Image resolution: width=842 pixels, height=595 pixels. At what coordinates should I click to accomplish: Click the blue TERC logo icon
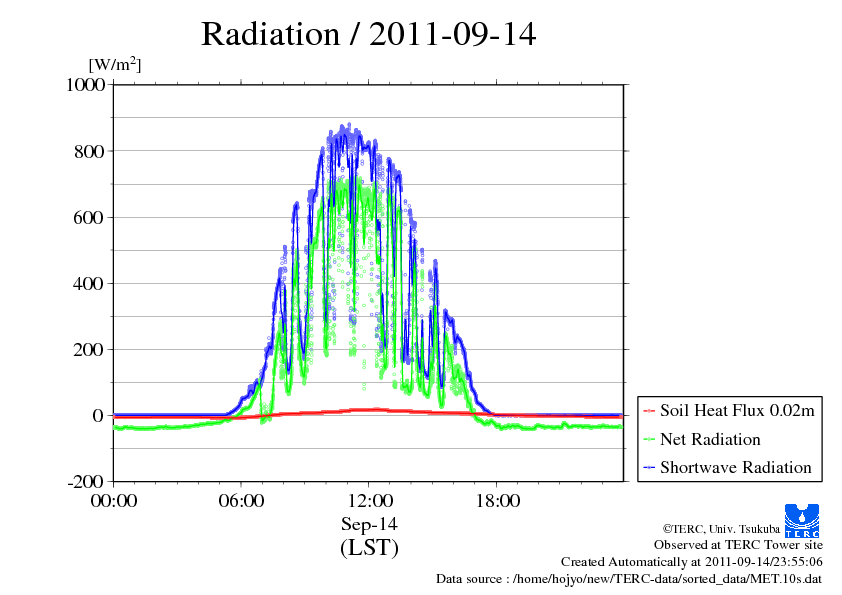click(802, 521)
